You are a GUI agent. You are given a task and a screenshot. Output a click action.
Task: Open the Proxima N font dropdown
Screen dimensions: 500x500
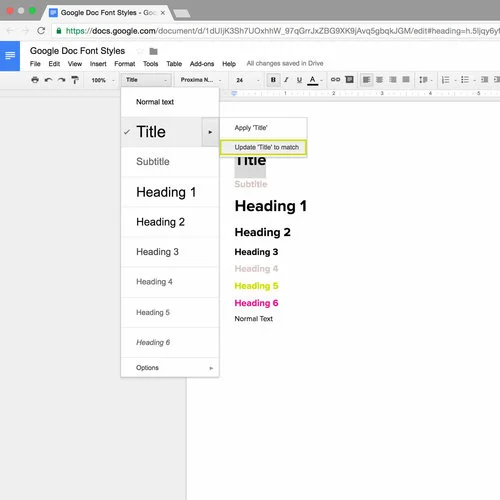[x=201, y=80]
